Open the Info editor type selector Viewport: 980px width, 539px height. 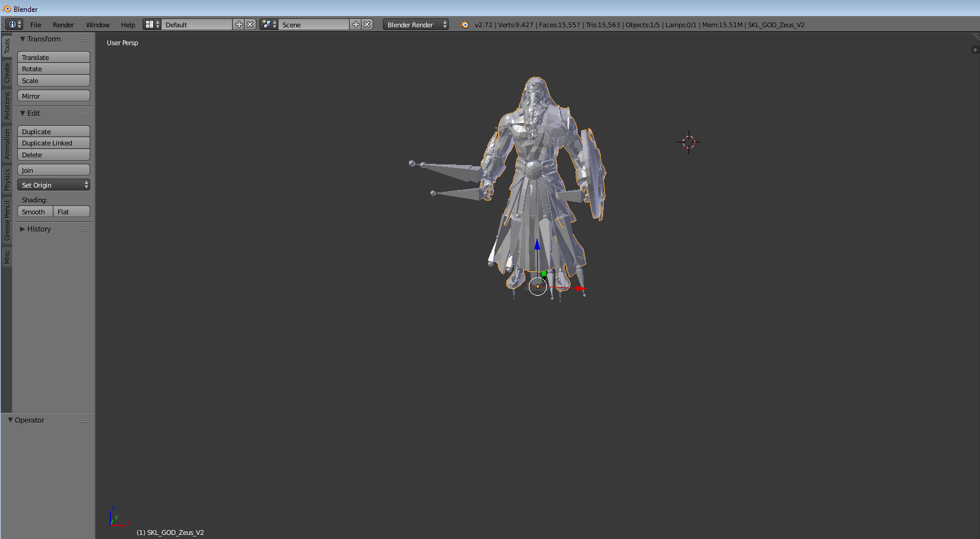(14, 24)
